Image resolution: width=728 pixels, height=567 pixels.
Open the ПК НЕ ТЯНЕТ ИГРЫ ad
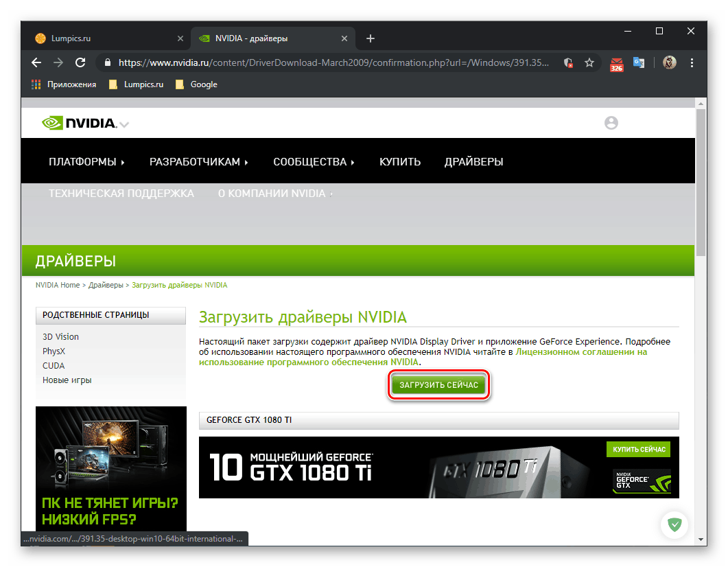111,469
